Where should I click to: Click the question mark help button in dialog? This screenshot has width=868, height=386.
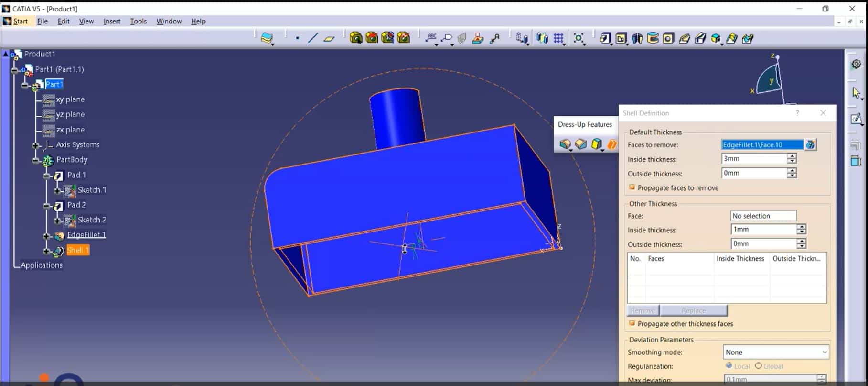coord(797,113)
